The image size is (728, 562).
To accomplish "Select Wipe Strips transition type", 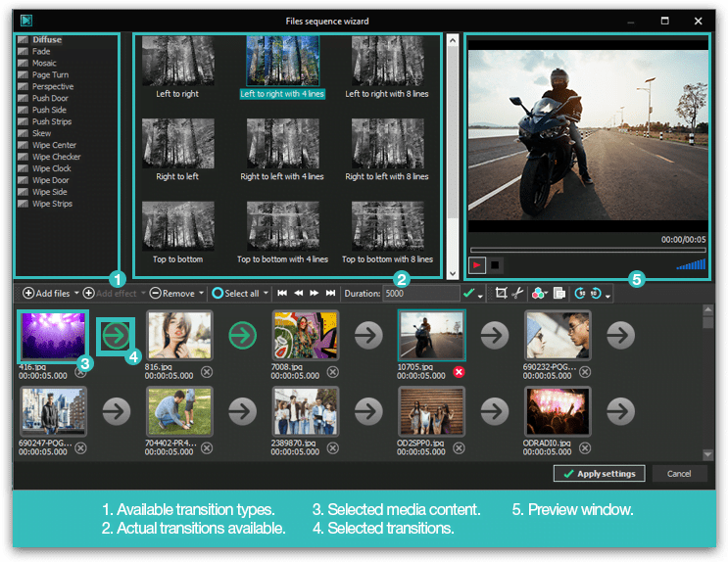I will pos(52,204).
